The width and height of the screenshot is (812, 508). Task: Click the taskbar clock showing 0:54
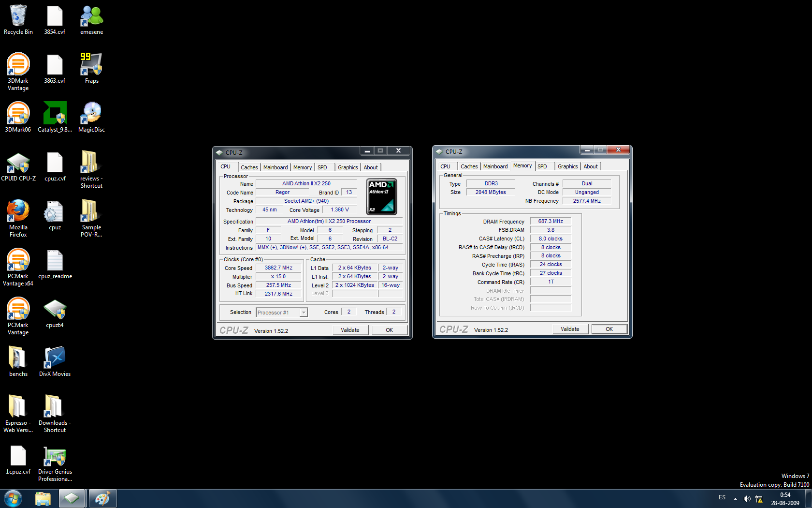(x=785, y=499)
